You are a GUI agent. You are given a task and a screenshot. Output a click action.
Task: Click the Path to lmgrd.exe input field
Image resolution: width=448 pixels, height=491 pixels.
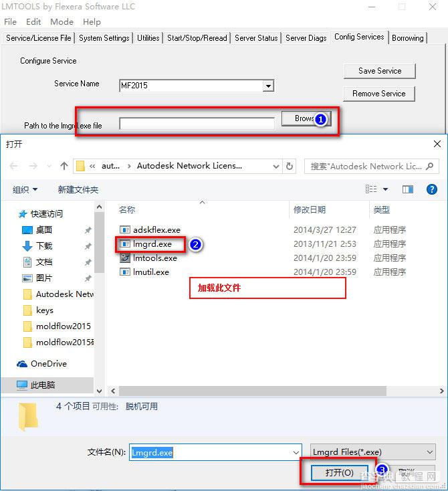(197, 124)
